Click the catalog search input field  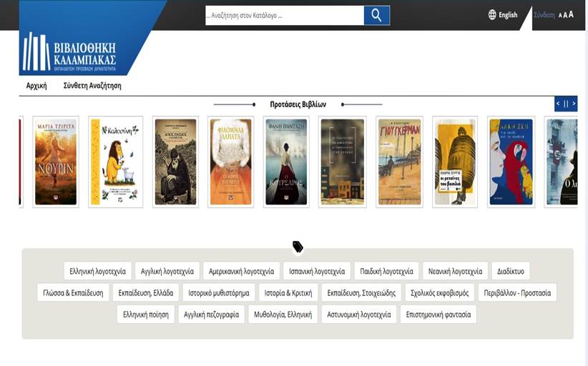tap(285, 15)
